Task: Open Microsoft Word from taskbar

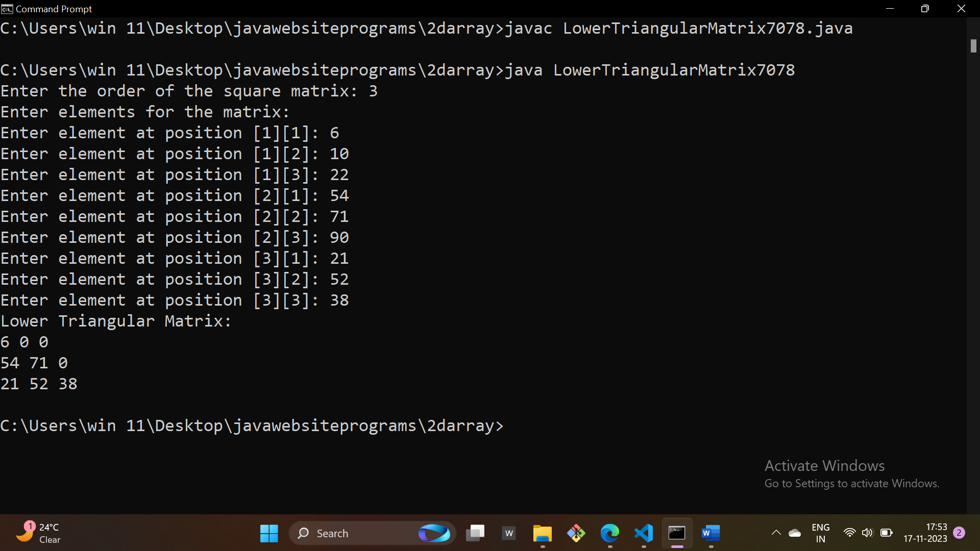Action: [x=710, y=533]
